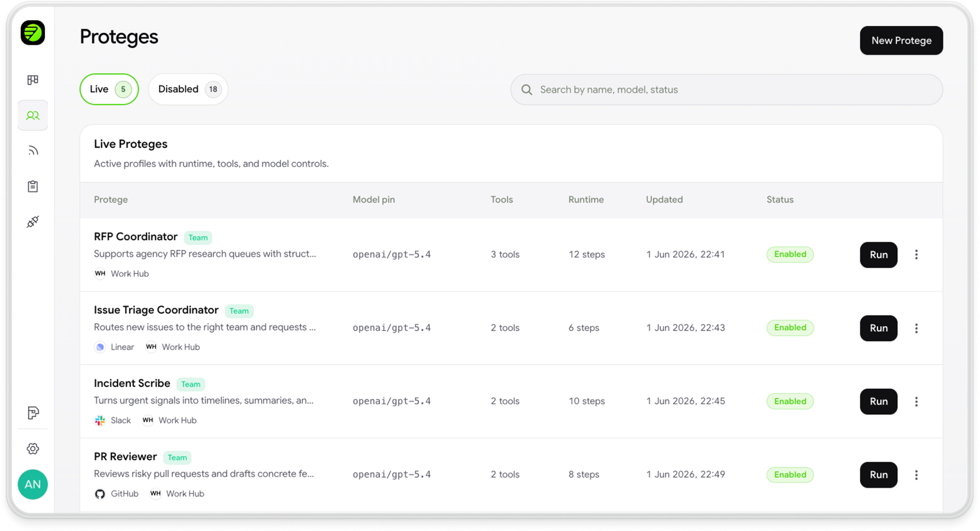Click the Linear icon under Issue Triage Coordinator
The height and width of the screenshot is (531, 980).
[100, 347]
